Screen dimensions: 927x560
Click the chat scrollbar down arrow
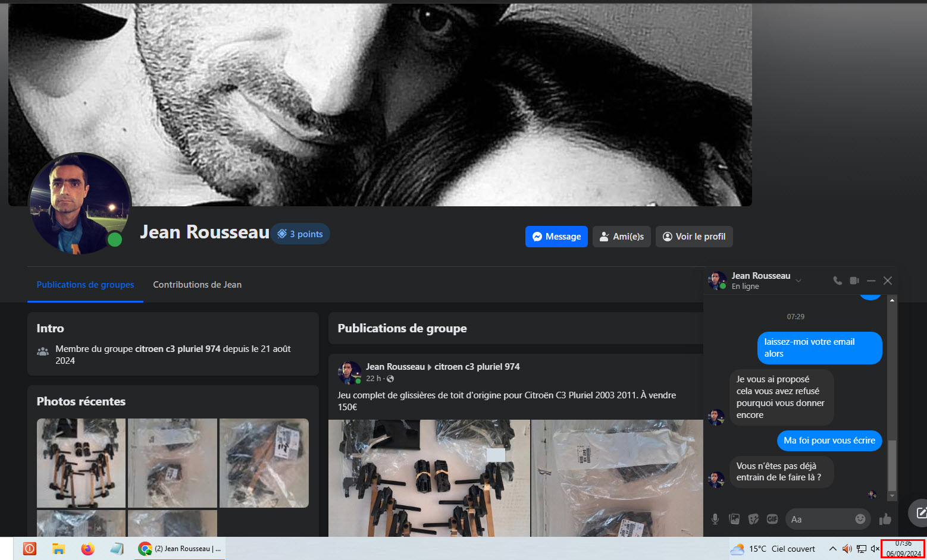[x=892, y=496]
